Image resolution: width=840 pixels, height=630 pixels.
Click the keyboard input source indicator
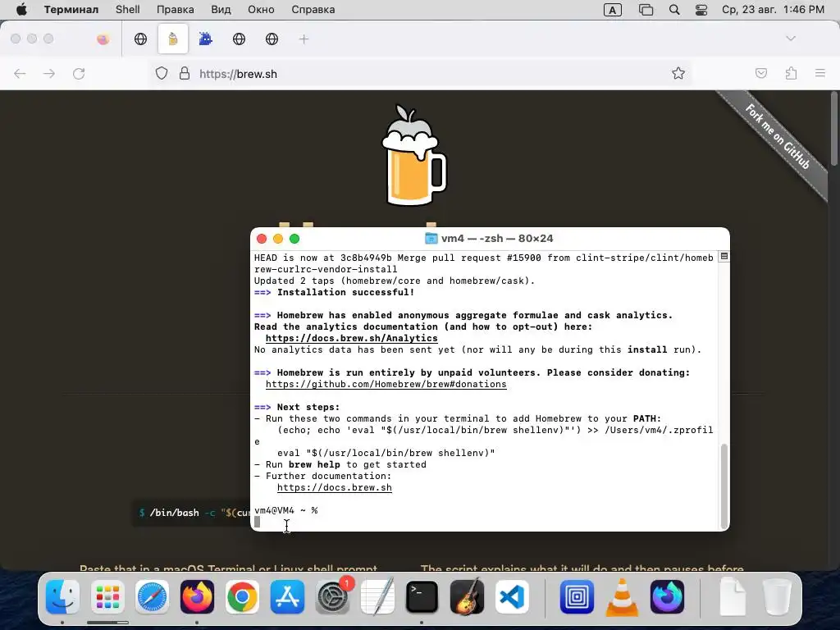coord(612,10)
